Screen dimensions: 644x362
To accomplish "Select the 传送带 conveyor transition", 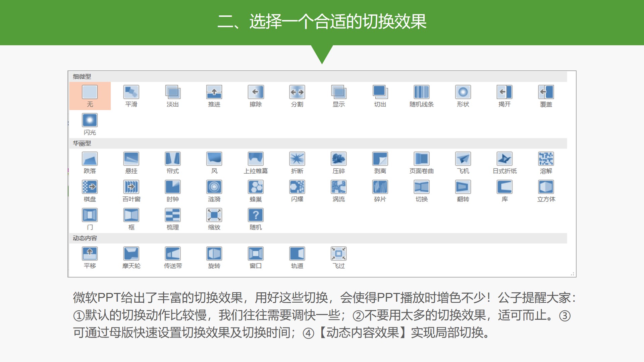I will click(x=173, y=257).
